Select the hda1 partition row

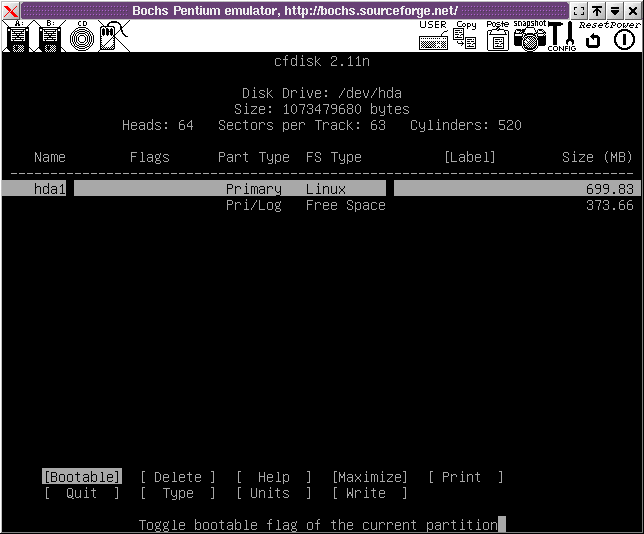click(x=320, y=189)
